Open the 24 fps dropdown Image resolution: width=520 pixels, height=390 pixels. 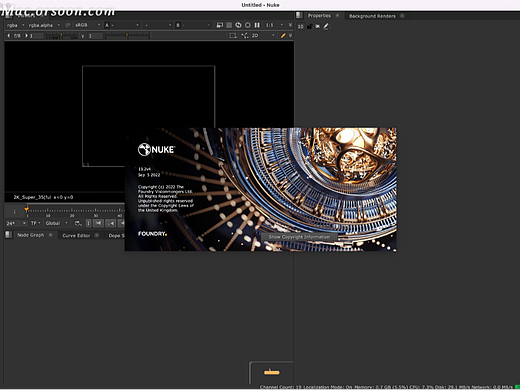[x=16, y=223]
